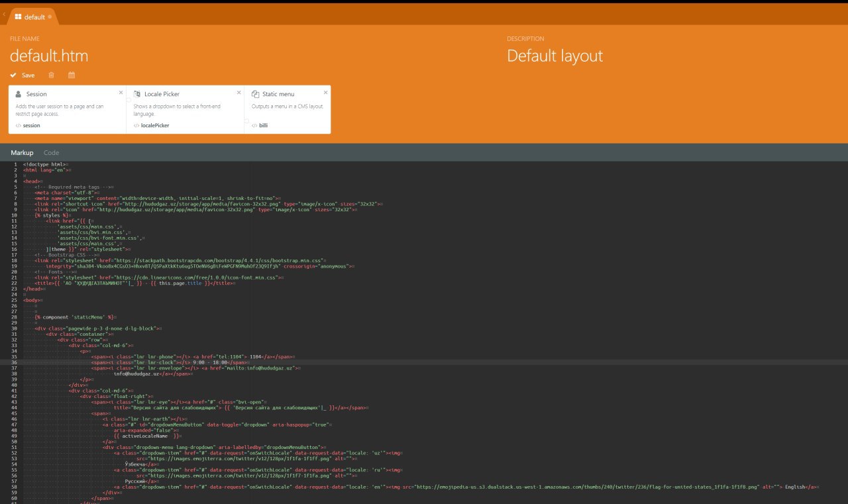Place cursor on the <!doctype html> line
This screenshot has height=504, width=848.
[44, 164]
